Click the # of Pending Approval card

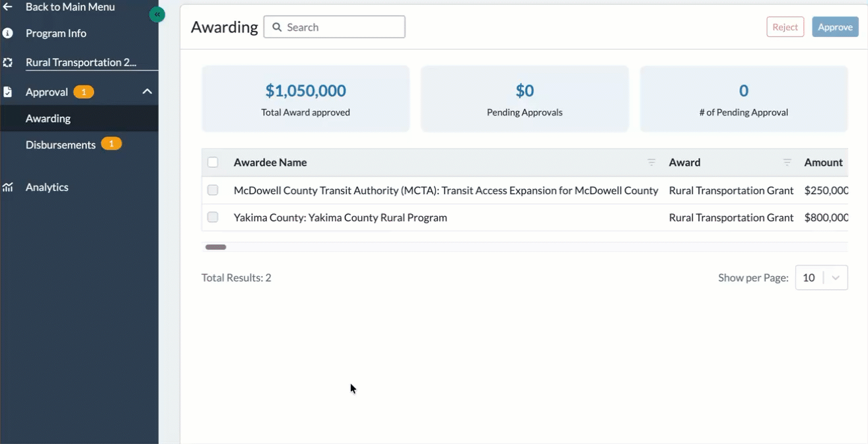744,98
